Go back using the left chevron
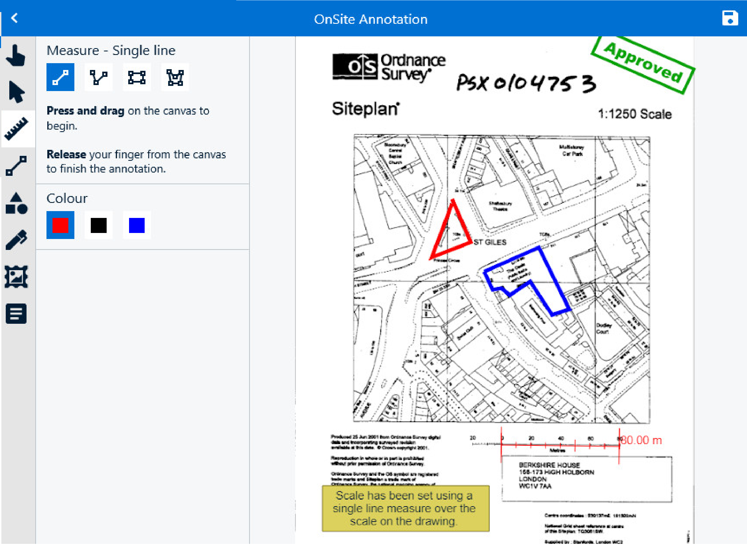Image resolution: width=747 pixels, height=560 pixels. (x=14, y=18)
